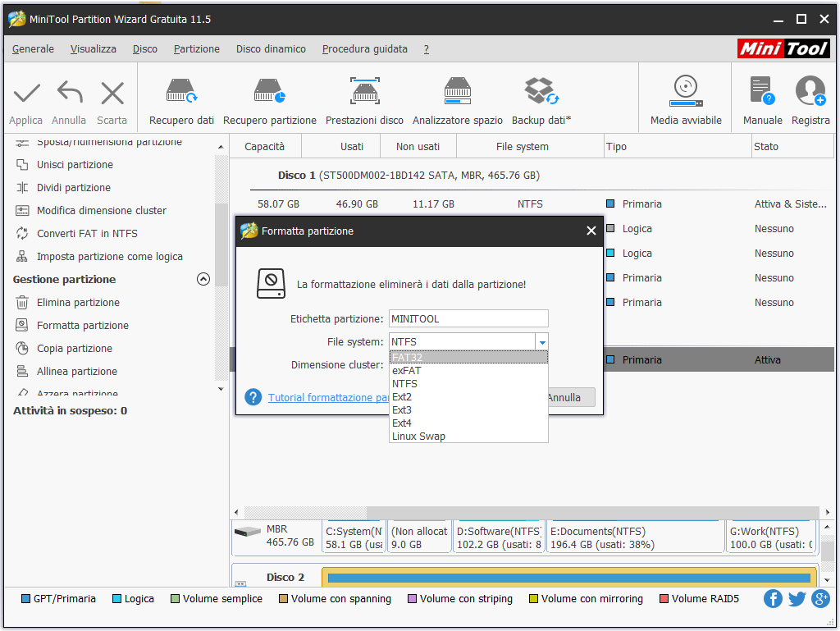Choose Ext4 in the file system list

[x=402, y=423]
